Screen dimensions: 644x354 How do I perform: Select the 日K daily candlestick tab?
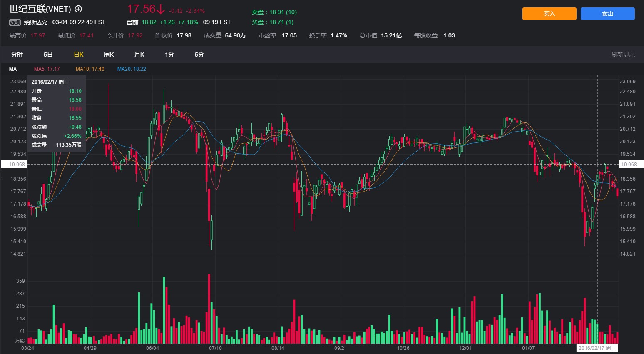tap(79, 55)
